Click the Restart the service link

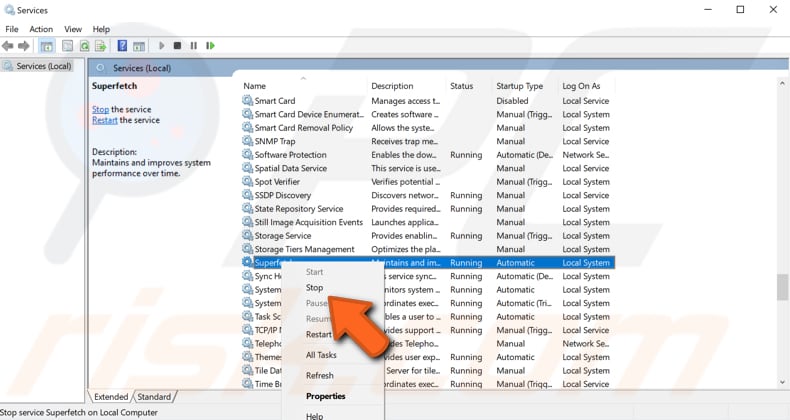point(104,120)
